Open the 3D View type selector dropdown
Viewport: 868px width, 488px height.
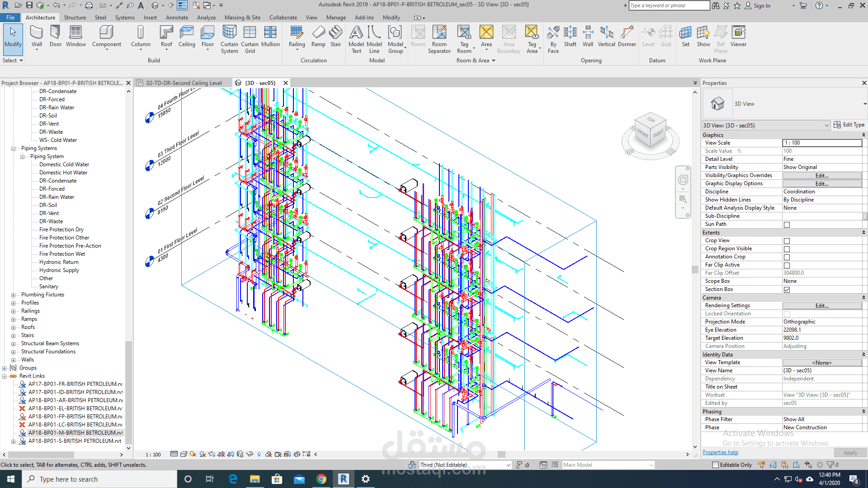coord(865,104)
